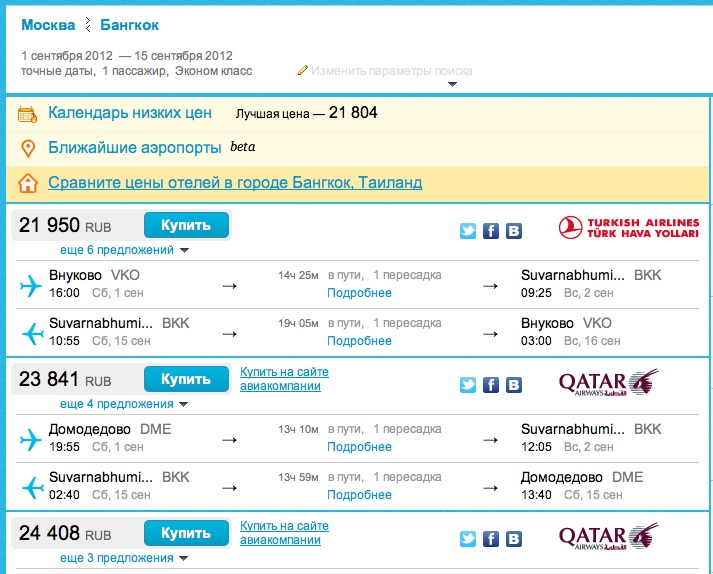Viewport: 713px width, 574px height.
Task: Click the location pin icon for nearby airports
Action: click(x=28, y=149)
